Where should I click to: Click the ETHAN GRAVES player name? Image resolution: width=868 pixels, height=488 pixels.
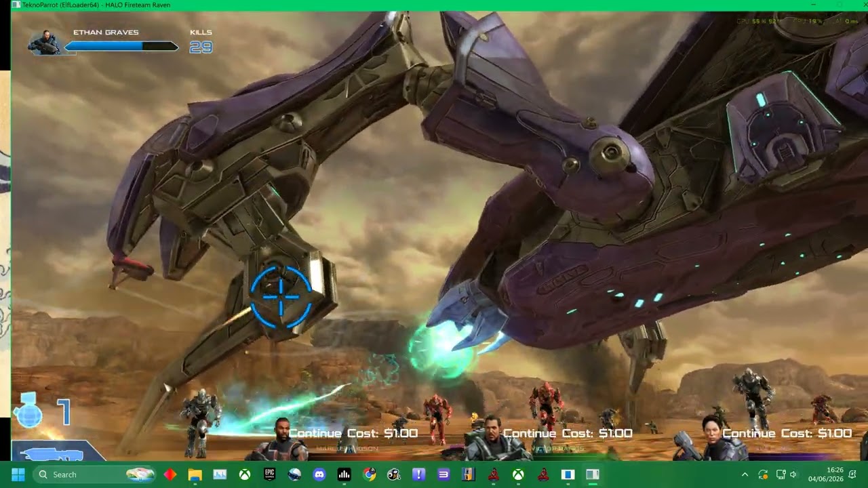pyautogui.click(x=106, y=32)
